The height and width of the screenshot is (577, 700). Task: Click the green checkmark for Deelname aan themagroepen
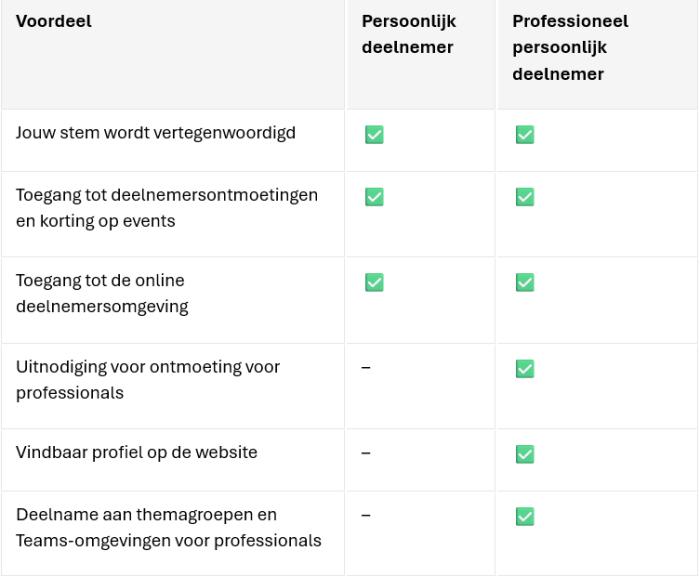pyautogui.click(x=524, y=516)
